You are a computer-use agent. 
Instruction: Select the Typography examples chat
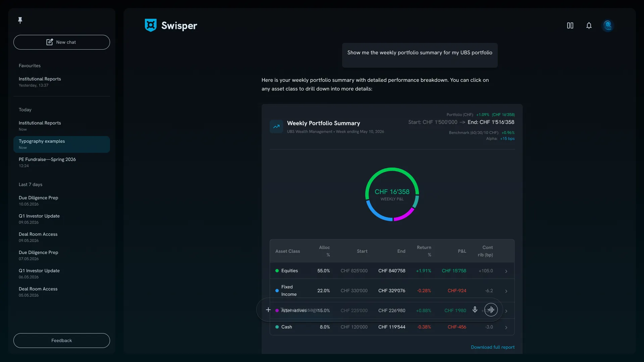(x=62, y=144)
